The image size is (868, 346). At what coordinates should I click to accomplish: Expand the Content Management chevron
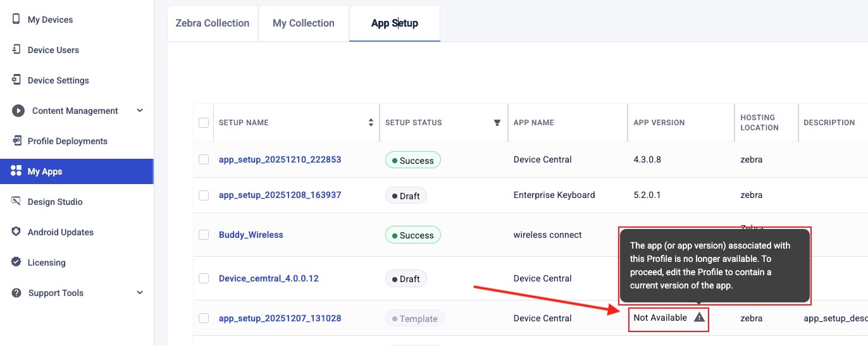pos(140,111)
